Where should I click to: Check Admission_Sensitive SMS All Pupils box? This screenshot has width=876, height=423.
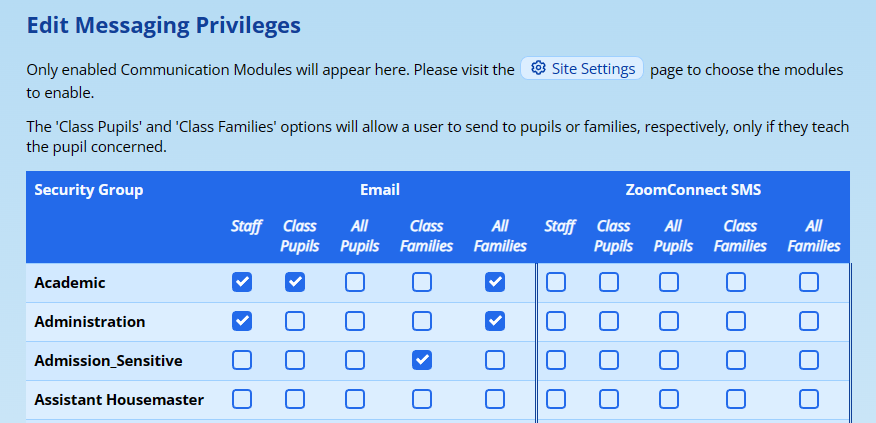pos(669,359)
